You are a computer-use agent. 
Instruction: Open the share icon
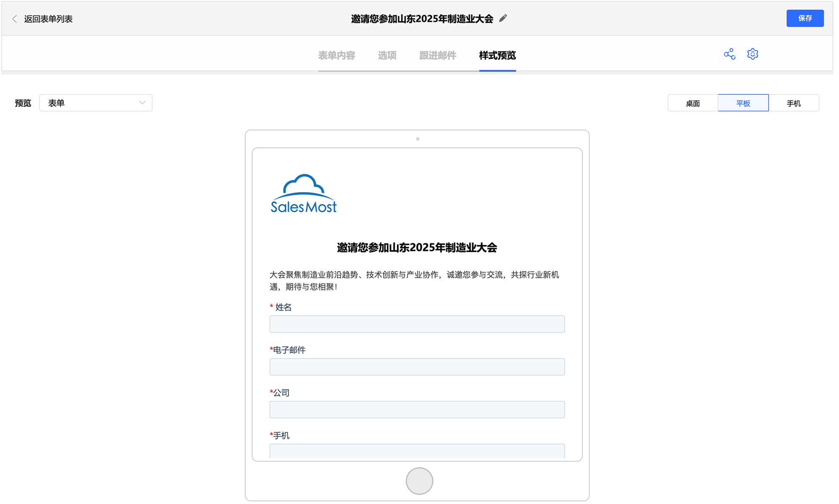pyautogui.click(x=730, y=54)
